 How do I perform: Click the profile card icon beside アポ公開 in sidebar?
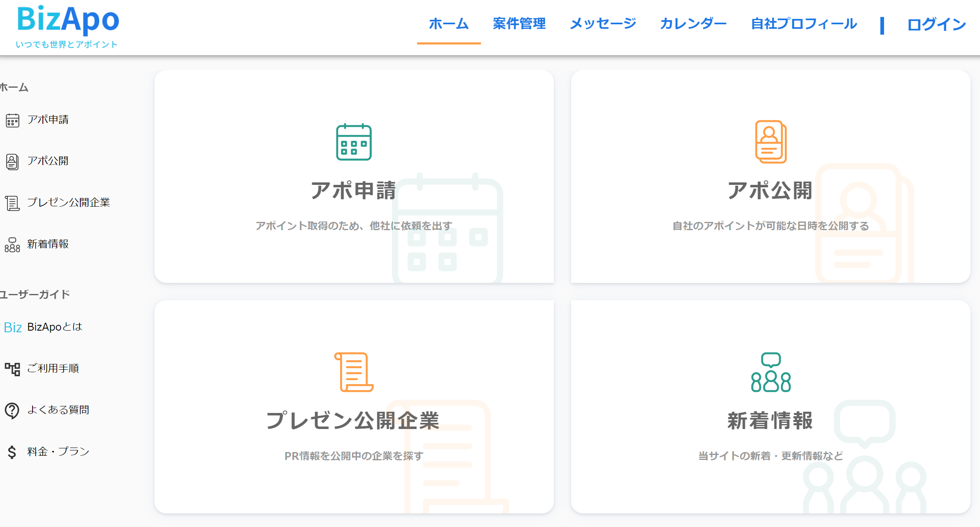[12, 161]
